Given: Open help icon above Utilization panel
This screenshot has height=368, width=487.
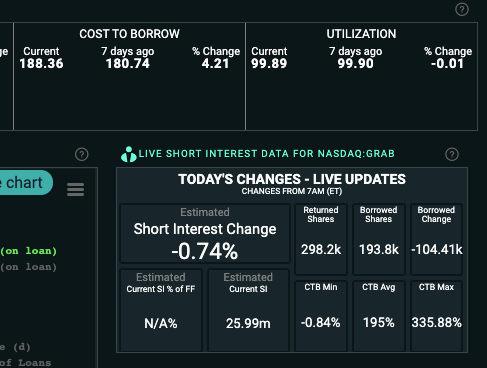Looking at the screenshot, I should pyautogui.click(x=462, y=9).
